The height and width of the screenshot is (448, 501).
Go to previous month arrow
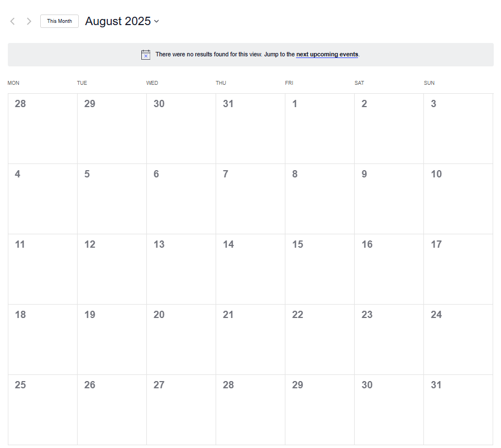coord(12,21)
